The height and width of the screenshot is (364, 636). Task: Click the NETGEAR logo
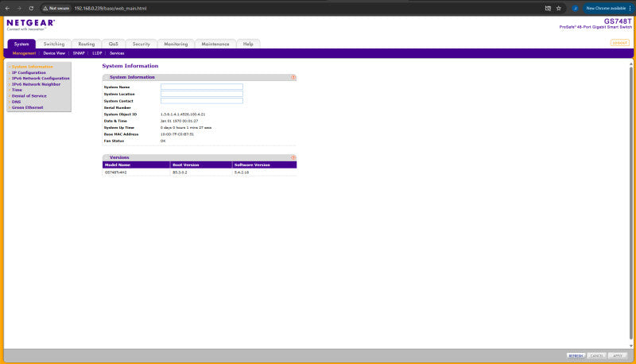click(x=30, y=25)
